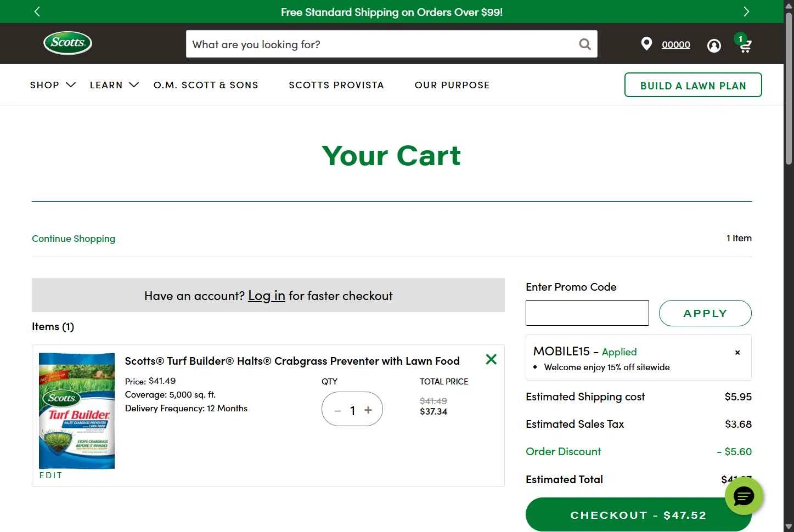Image resolution: width=794 pixels, height=532 pixels.
Task: Open the Turf Builder product thumbnail
Action: [77, 411]
